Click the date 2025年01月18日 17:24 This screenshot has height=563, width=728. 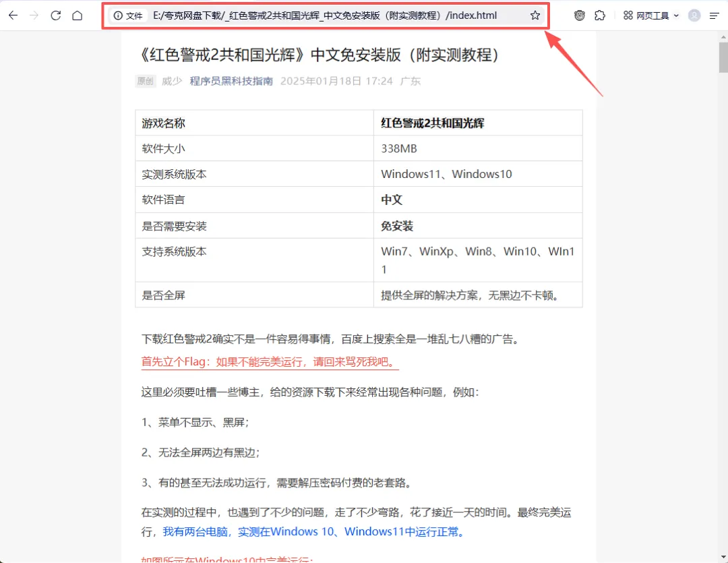pyautogui.click(x=336, y=81)
